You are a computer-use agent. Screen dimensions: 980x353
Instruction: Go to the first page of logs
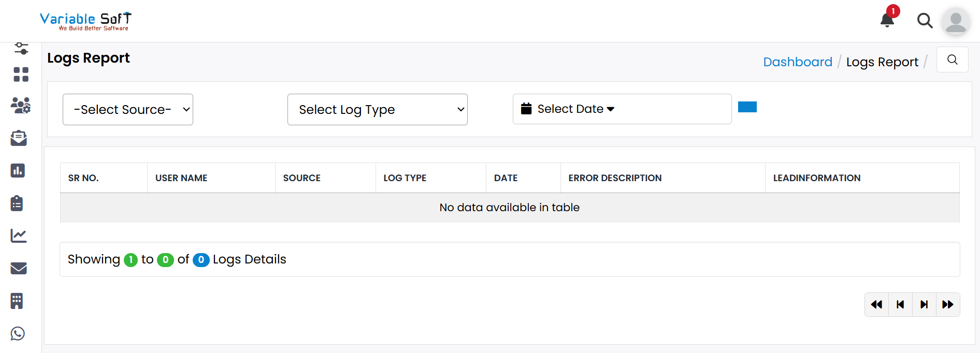click(x=876, y=304)
